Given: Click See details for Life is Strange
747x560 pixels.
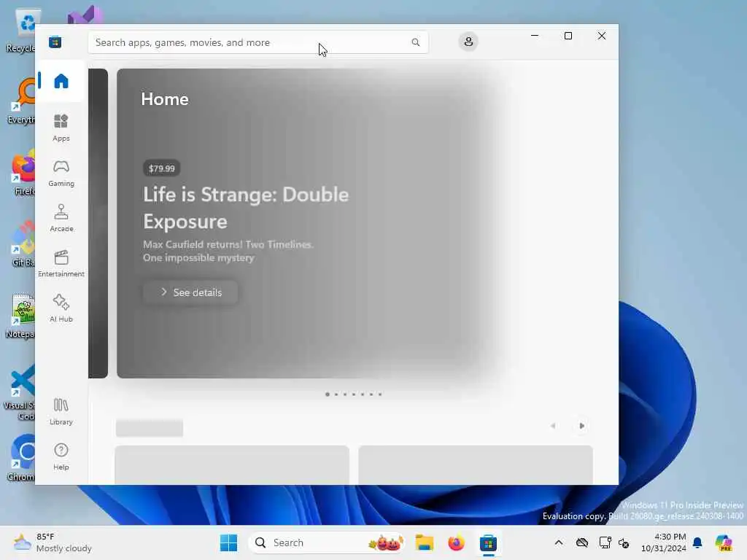Looking at the screenshot, I should tap(190, 292).
